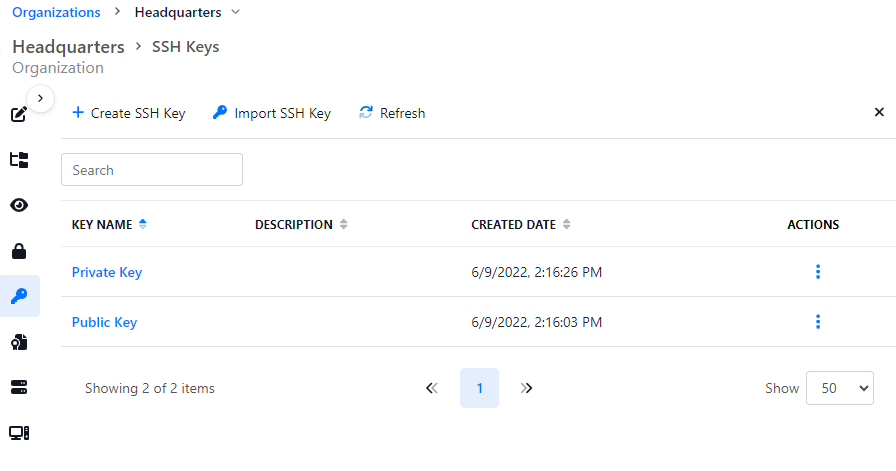Click the Refresh button in toolbar
896x471 pixels.
coord(392,113)
